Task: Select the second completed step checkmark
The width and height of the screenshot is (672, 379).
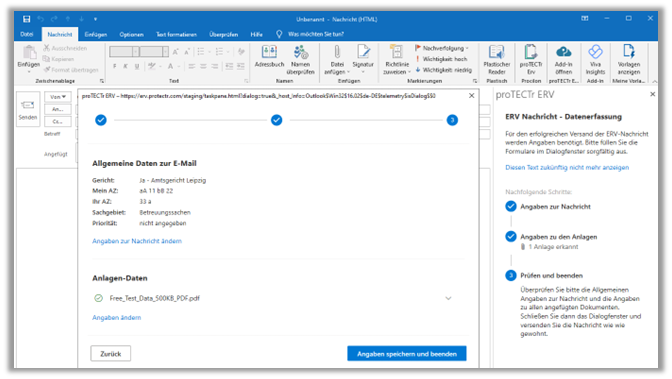Action: (277, 120)
